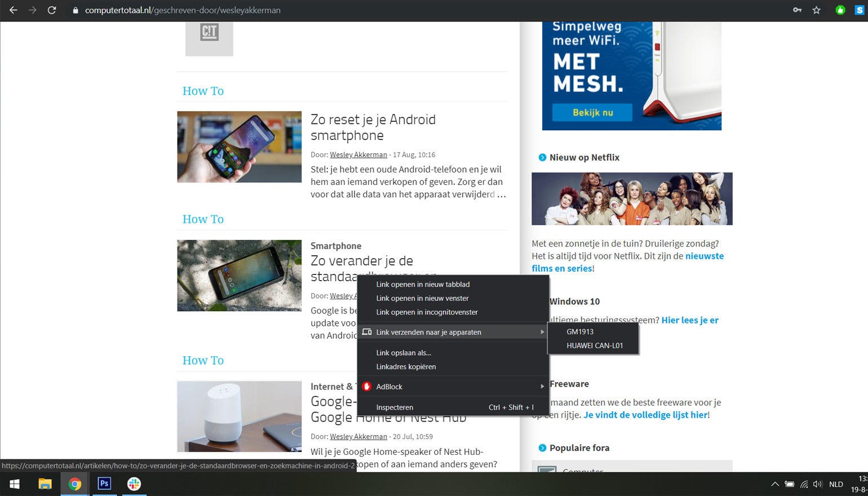Viewport: 868px width, 496px height.
Task: Open the green extension icon in toolbar
Action: [x=840, y=10]
